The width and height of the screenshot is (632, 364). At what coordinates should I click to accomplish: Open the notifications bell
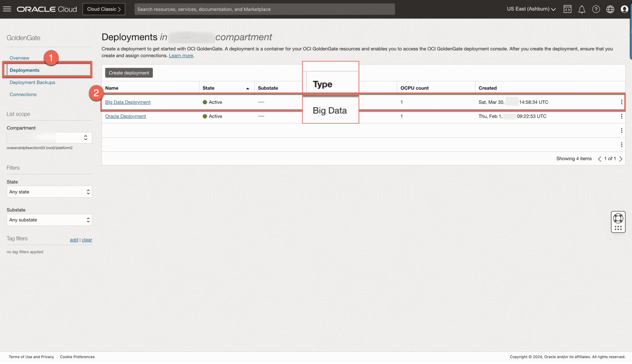[x=582, y=9]
